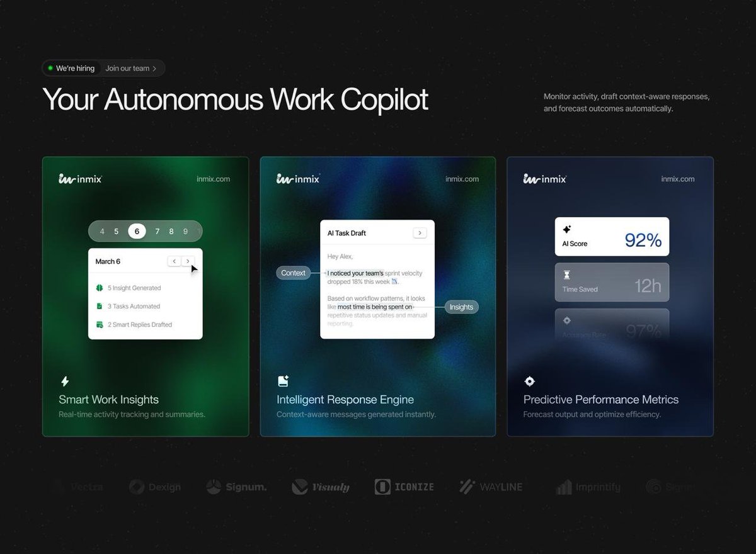Click the AI Score label

575,244
